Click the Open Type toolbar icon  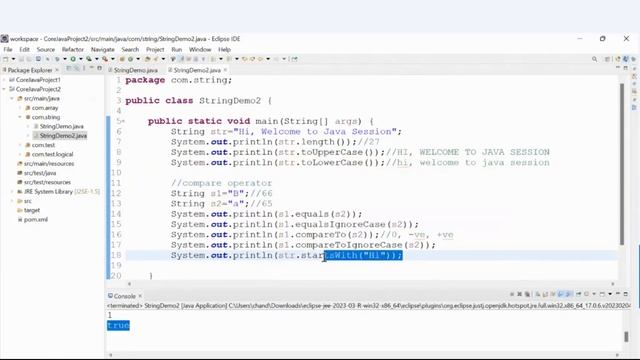[x=147, y=59]
